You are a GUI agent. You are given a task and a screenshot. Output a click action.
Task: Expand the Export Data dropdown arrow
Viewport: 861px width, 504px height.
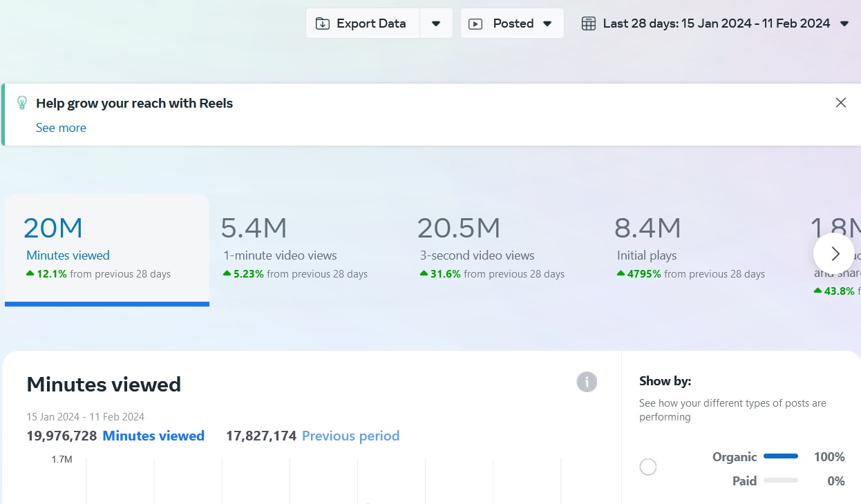(436, 23)
